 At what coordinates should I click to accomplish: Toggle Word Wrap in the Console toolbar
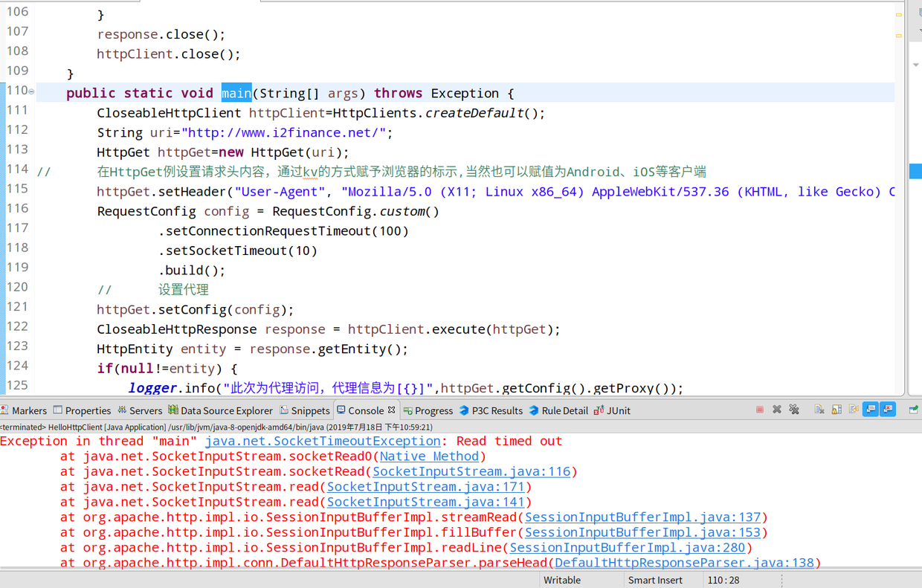pyautogui.click(x=854, y=410)
